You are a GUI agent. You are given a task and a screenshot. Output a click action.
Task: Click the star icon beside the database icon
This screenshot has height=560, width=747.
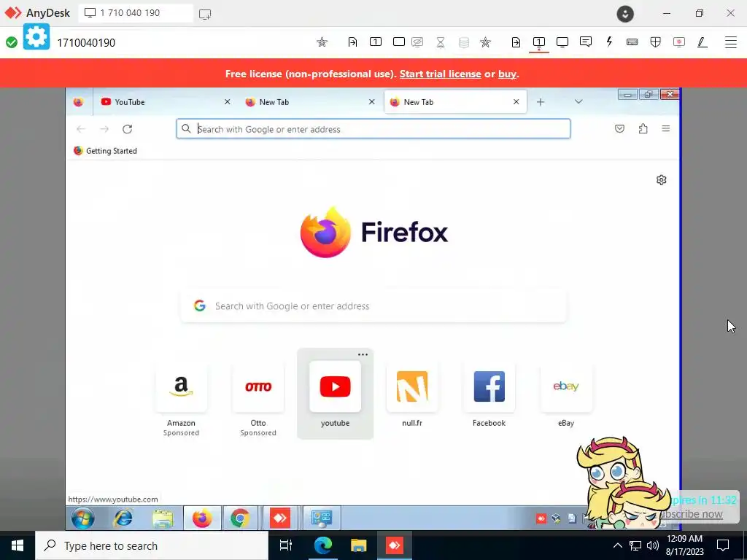tap(485, 42)
